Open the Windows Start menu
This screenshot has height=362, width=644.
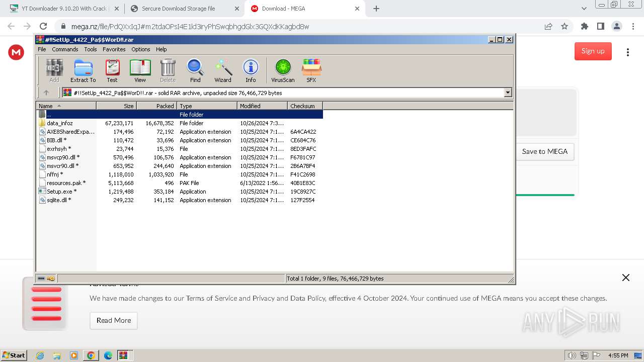[14, 355]
